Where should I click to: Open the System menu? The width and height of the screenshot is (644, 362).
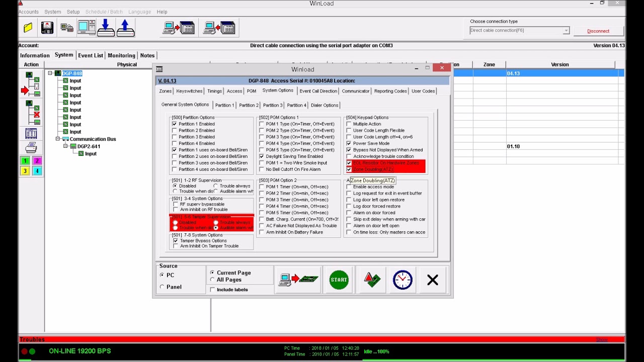(53, 12)
